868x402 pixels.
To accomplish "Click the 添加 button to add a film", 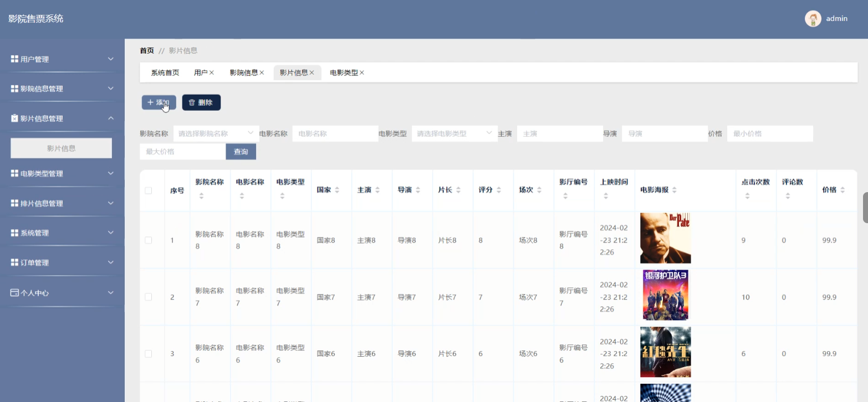I will click(159, 102).
